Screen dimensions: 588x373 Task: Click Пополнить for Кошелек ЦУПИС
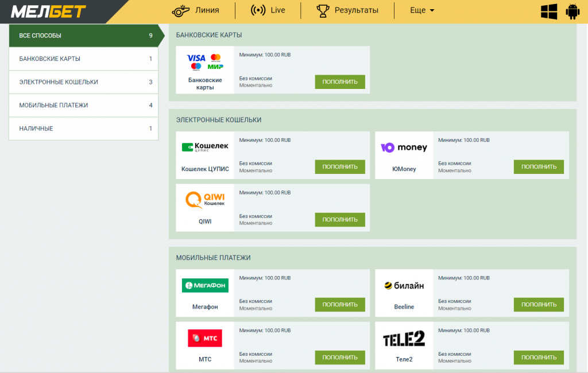coord(340,167)
